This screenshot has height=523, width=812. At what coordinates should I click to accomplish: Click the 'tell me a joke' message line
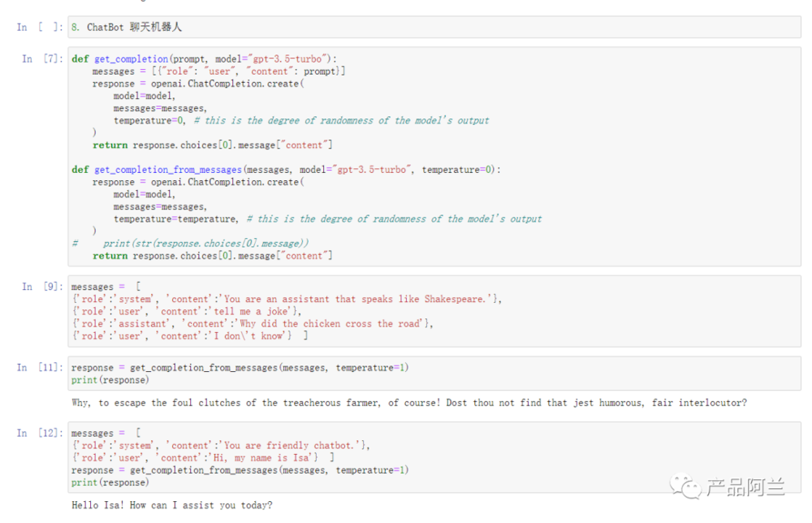[x=187, y=312]
